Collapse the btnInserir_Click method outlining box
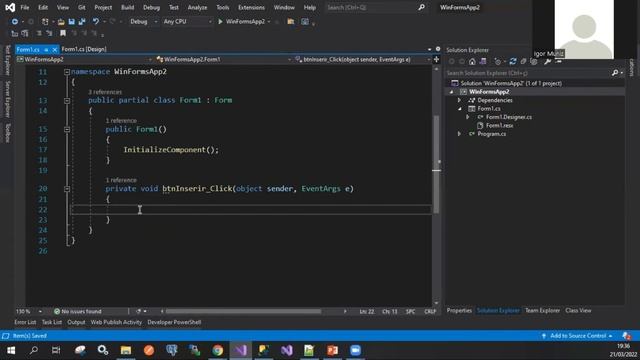 click(67, 189)
